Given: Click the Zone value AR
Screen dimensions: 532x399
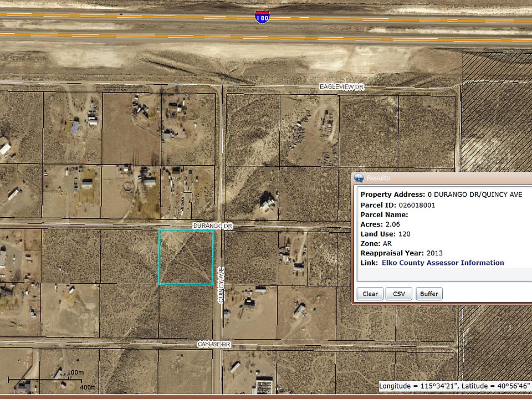Looking at the screenshot, I should [x=387, y=244].
